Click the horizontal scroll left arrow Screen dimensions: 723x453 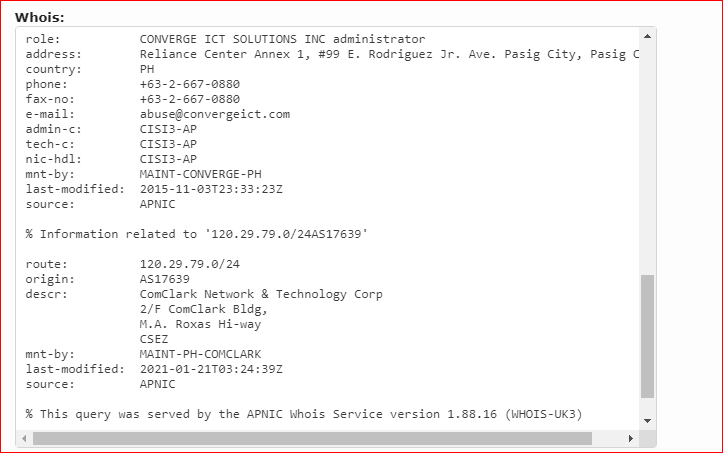click(x=24, y=438)
